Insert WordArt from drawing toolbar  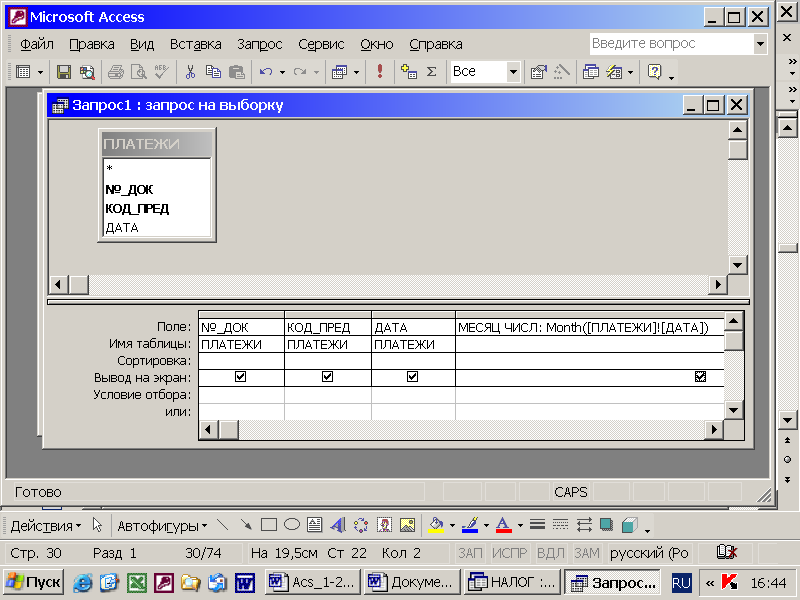tap(338, 525)
